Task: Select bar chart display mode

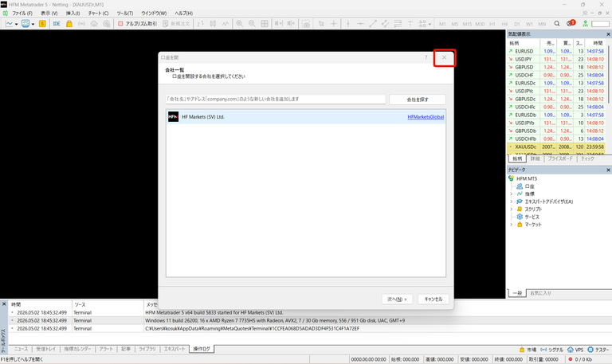Action: coord(200,24)
